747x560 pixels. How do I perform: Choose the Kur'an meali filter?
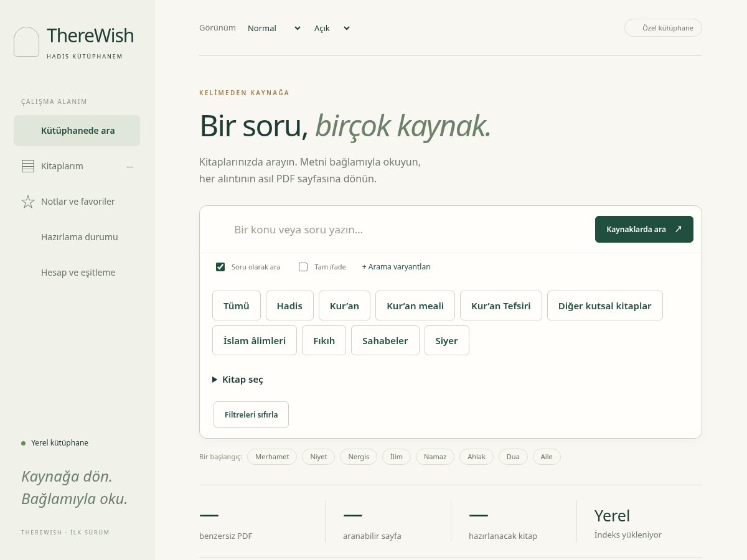pyautogui.click(x=415, y=306)
